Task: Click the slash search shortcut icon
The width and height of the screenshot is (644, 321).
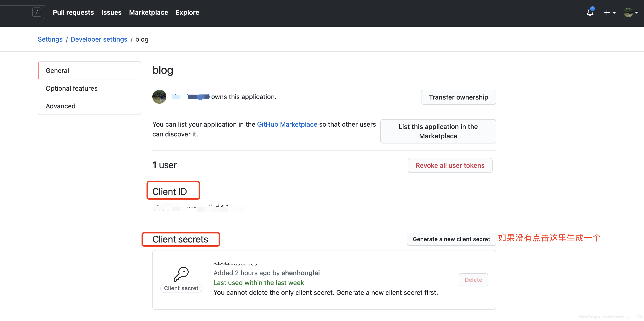Action: tap(37, 12)
